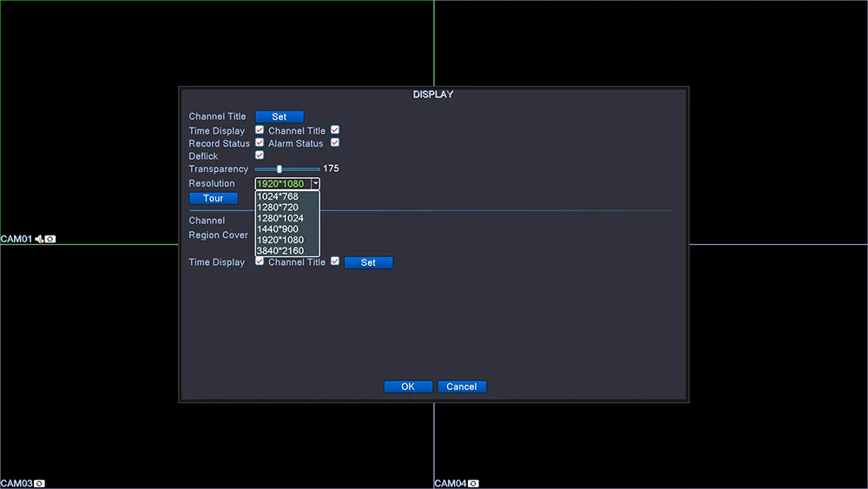
Task: Collapse the Resolution dropdown arrow
Action: (x=315, y=183)
